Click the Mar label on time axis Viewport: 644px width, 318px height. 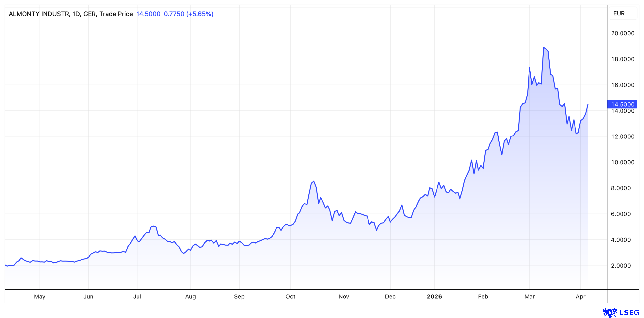pos(529,296)
